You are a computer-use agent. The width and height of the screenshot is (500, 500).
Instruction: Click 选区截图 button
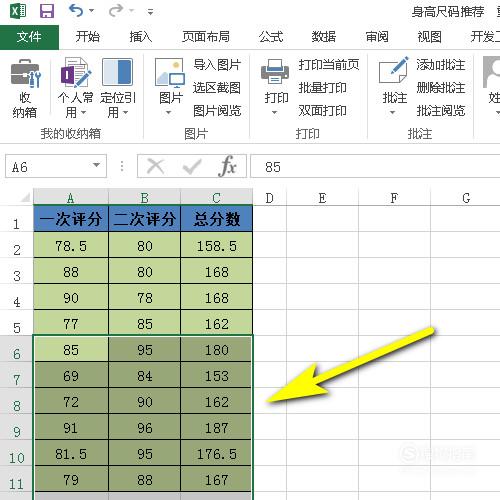point(217,88)
